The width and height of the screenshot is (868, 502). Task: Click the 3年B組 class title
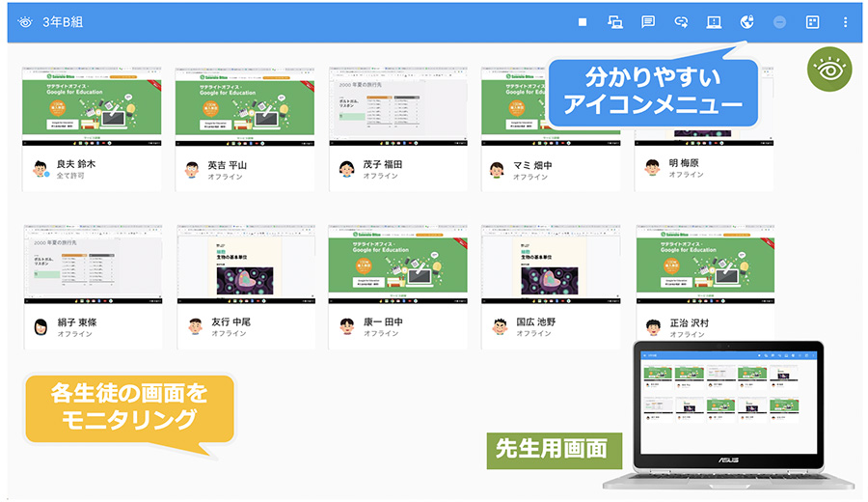pos(64,21)
